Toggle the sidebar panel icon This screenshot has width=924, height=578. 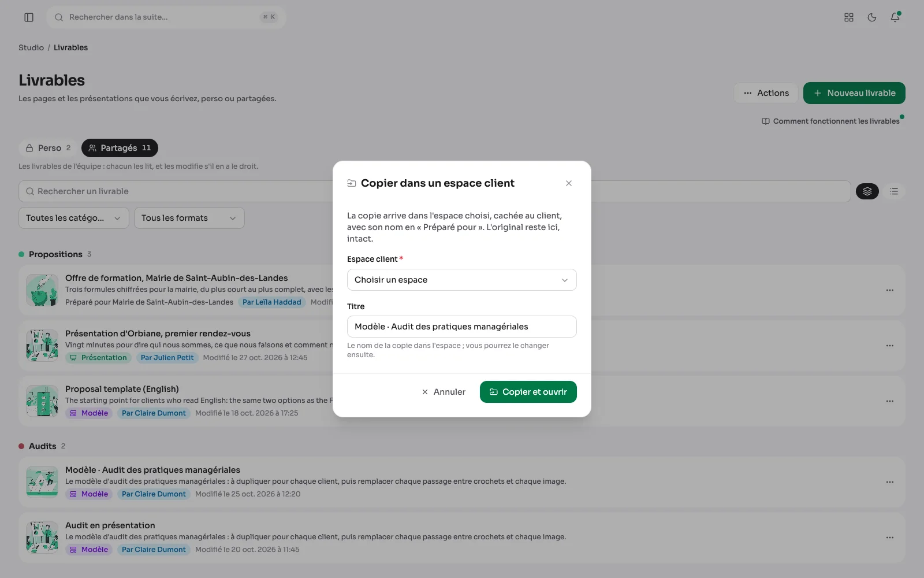[29, 17]
